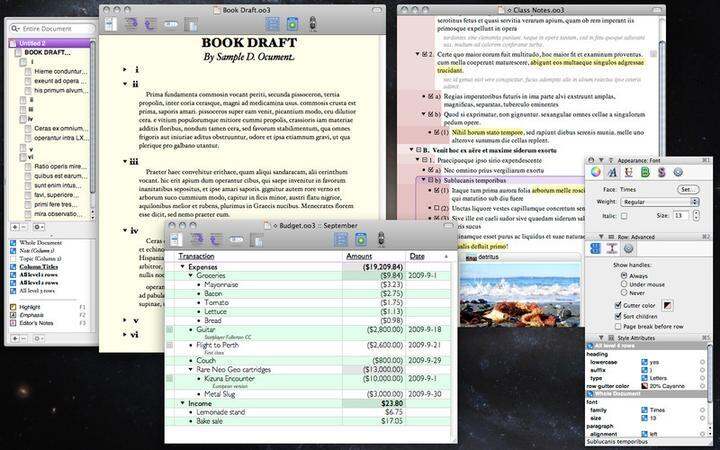
Task: Click the column icon in Book Draft toolbar
Action: coord(191,24)
